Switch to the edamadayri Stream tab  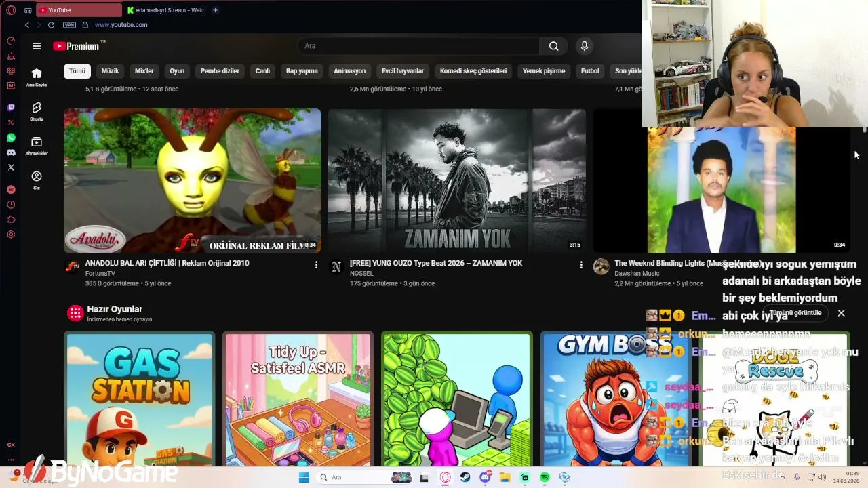coord(166,10)
